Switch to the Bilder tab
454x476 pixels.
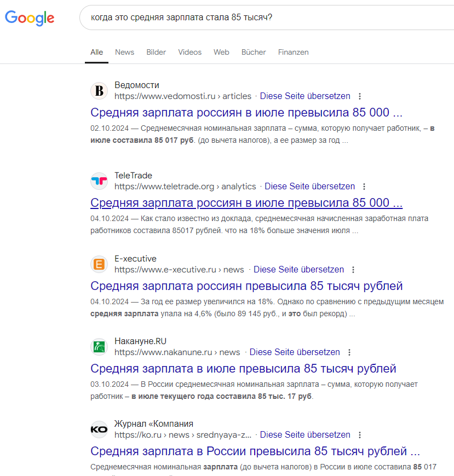156,52
